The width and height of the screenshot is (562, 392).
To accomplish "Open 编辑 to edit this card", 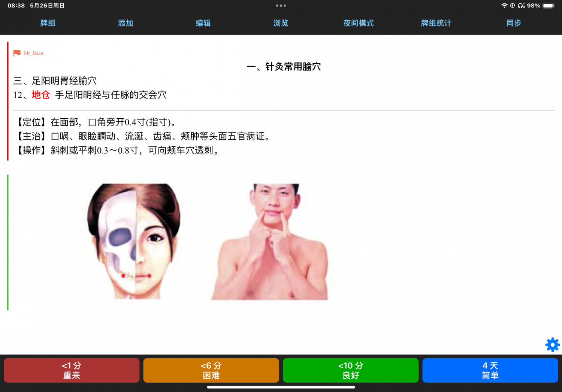I will point(203,23).
